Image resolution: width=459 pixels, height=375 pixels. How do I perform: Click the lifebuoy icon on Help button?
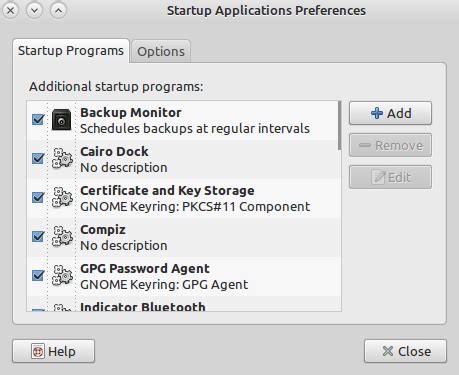[38, 351]
